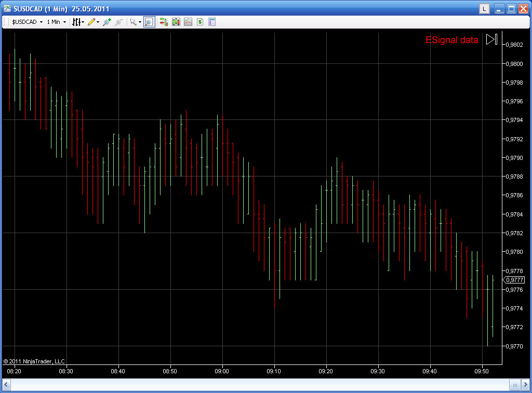Click the 0,9802 price axis label

[514, 45]
